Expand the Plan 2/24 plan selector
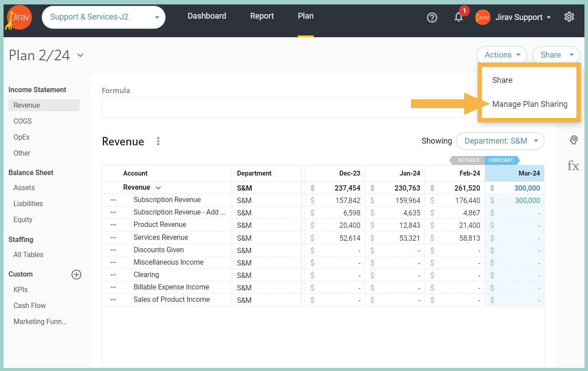This screenshot has width=588, height=371. [80, 55]
